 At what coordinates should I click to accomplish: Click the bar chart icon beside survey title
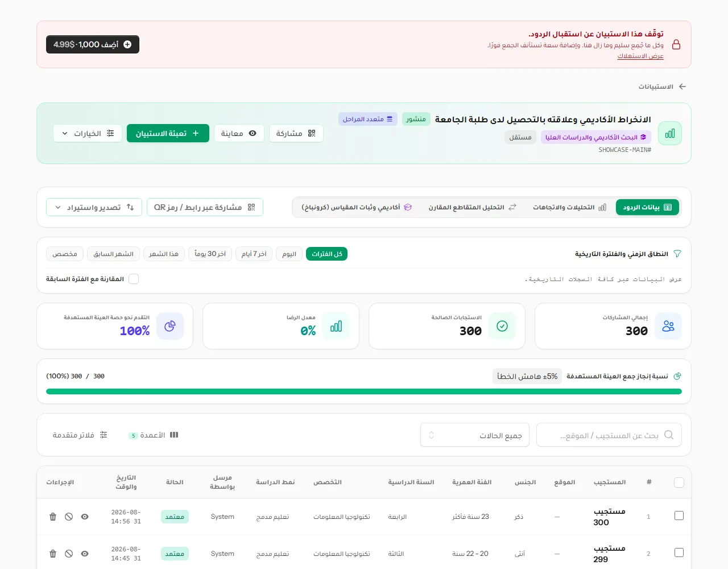pos(670,134)
